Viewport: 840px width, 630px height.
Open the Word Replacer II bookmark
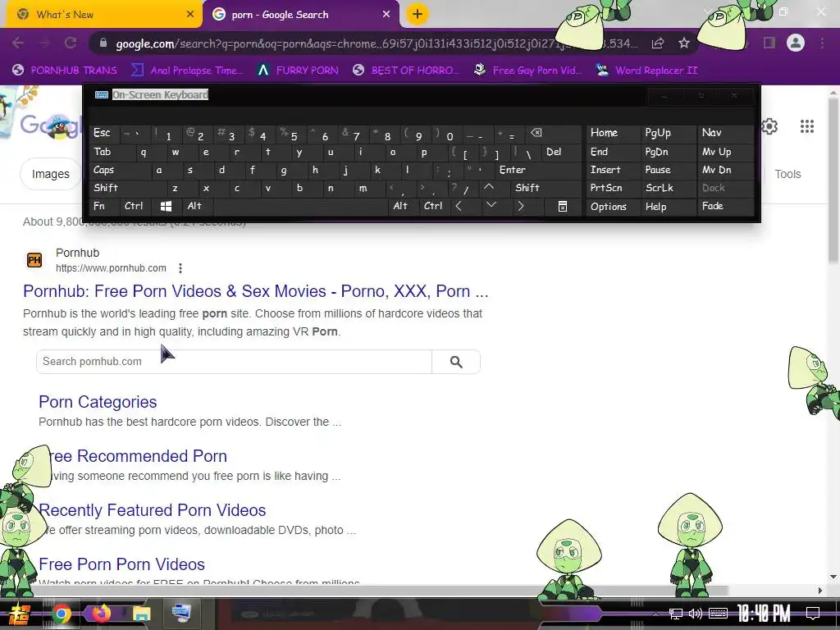click(x=647, y=71)
